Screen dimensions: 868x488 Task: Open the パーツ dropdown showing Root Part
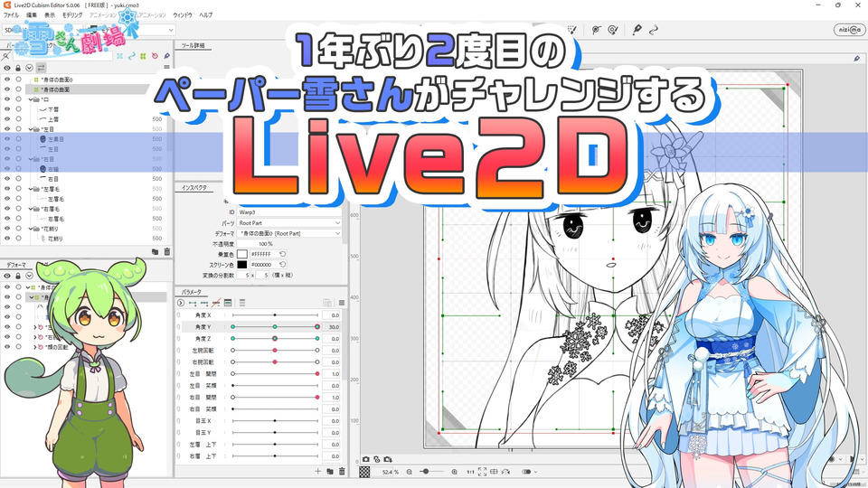click(289, 223)
